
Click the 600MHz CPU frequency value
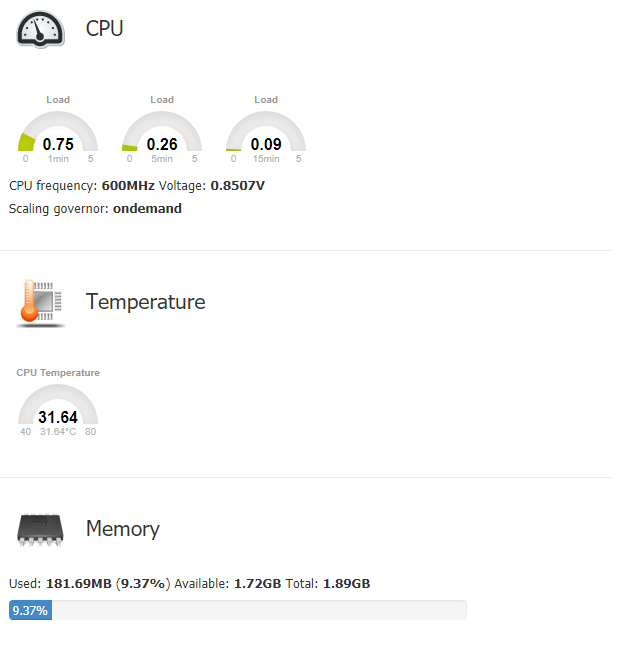click(x=128, y=186)
